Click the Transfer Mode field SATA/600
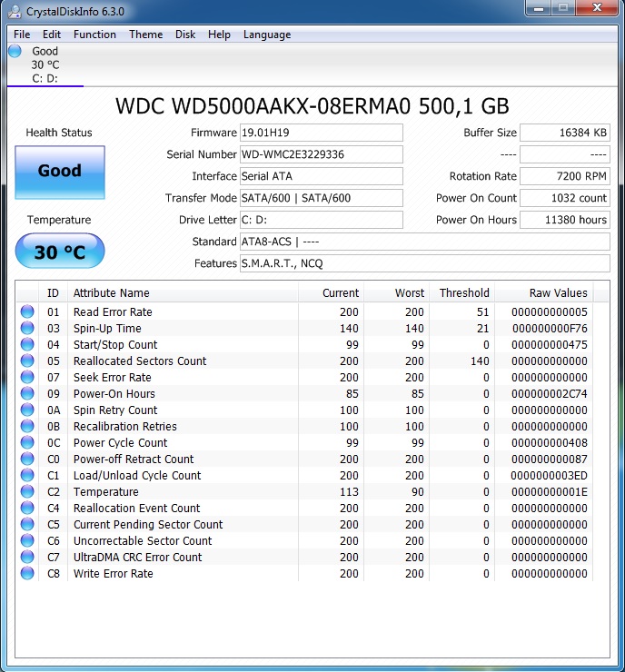 pos(321,198)
